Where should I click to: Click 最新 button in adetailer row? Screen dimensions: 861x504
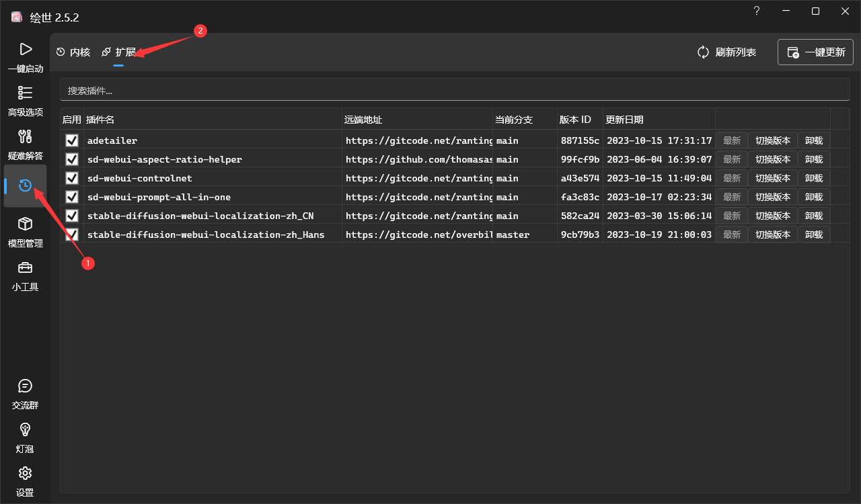point(732,140)
